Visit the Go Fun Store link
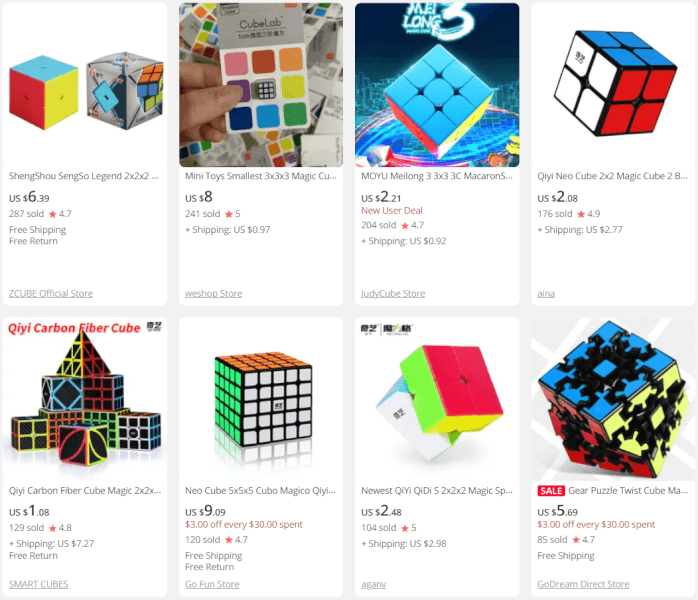698x600 pixels. 212,584
